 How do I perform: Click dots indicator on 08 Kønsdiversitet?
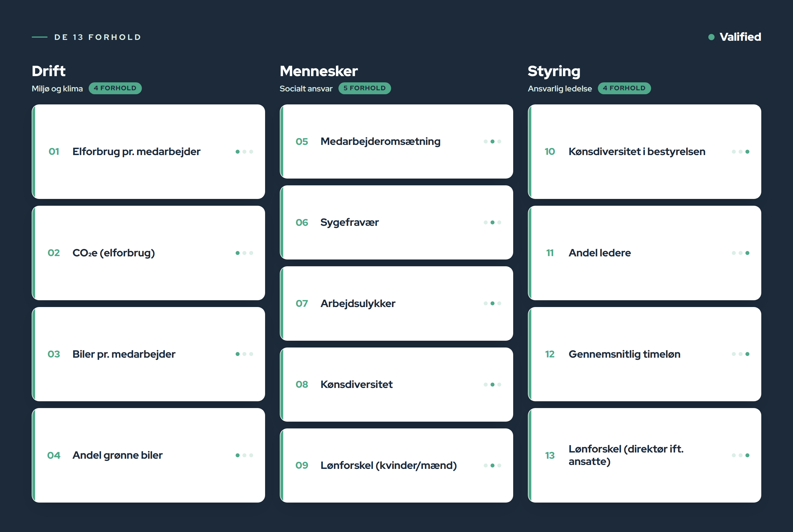click(x=493, y=384)
